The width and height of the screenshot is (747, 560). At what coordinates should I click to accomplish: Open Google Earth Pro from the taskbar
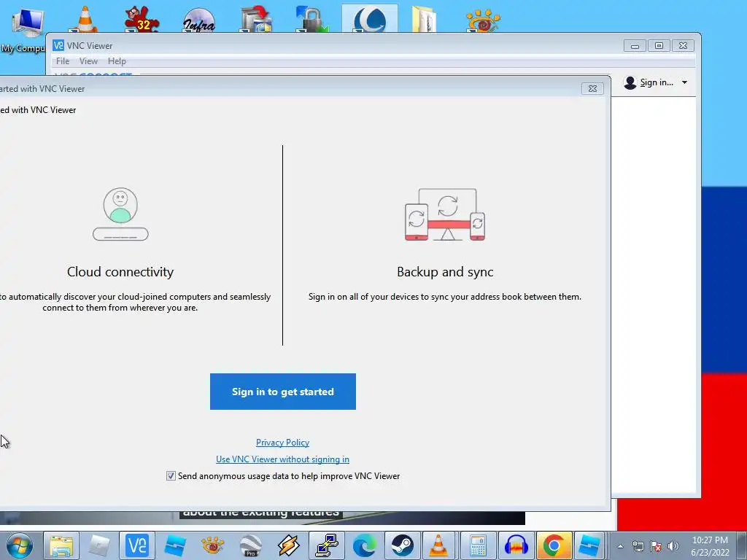pyautogui.click(x=251, y=545)
